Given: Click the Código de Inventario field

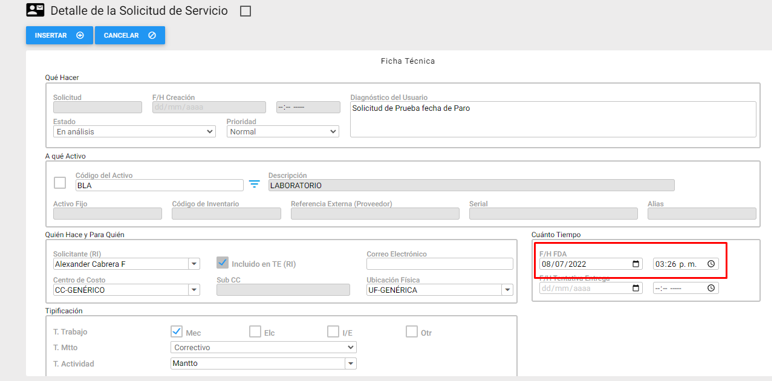Looking at the screenshot, I should (x=226, y=214).
